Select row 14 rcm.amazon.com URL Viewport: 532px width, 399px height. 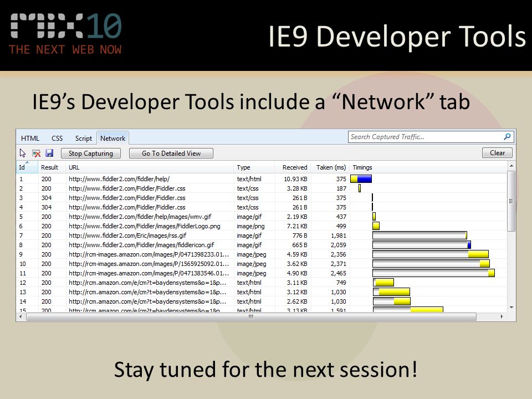[x=147, y=301]
